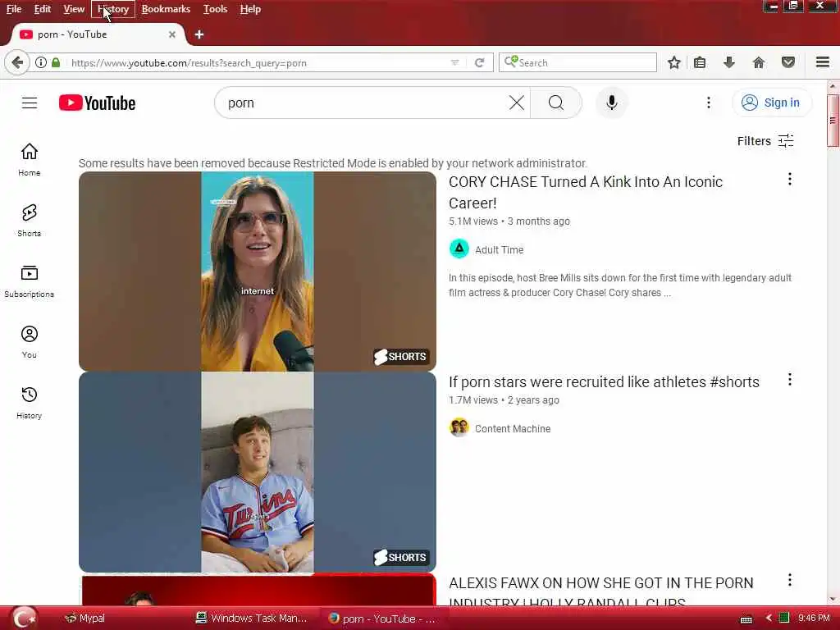
Task: Open Shorts in YouTube sidebar
Action: [30, 220]
